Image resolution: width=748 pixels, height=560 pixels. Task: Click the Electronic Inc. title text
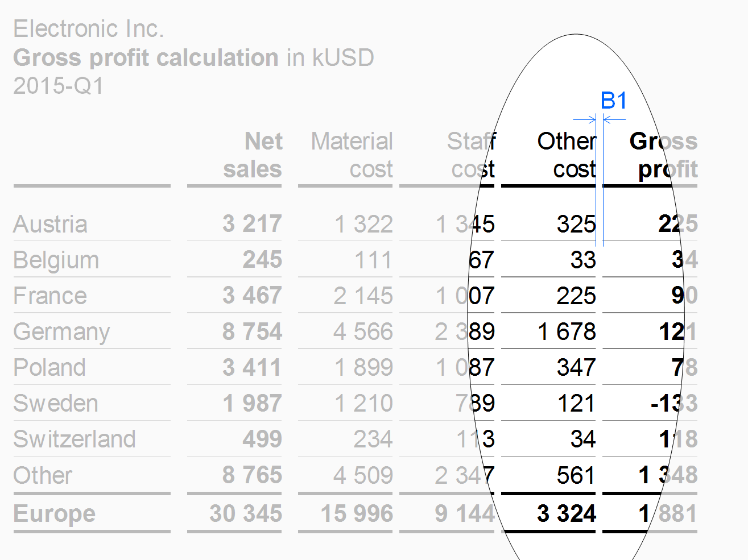coord(89,29)
